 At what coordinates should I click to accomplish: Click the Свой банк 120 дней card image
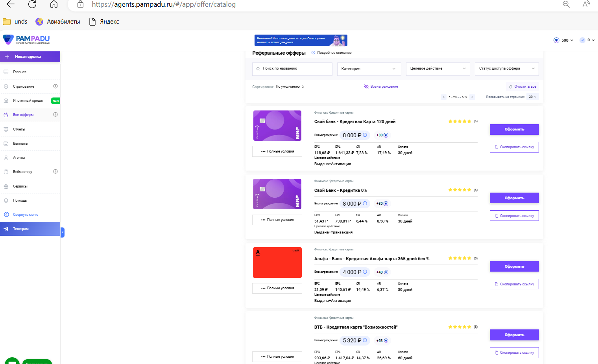pos(277,125)
